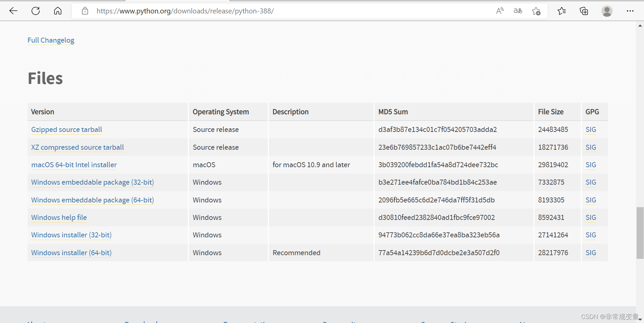644x323 pixels.
Task: Activate Read aloud in address bar
Action: pyautogui.click(x=500, y=11)
